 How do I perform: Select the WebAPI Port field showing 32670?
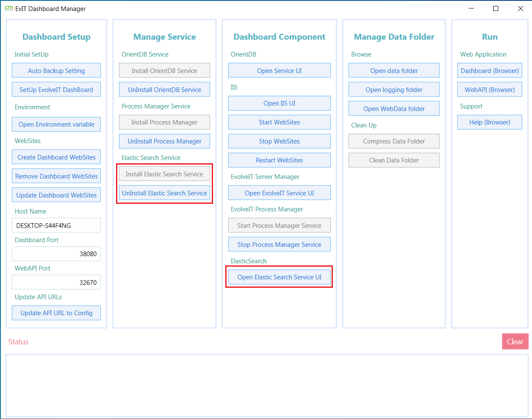click(x=56, y=282)
